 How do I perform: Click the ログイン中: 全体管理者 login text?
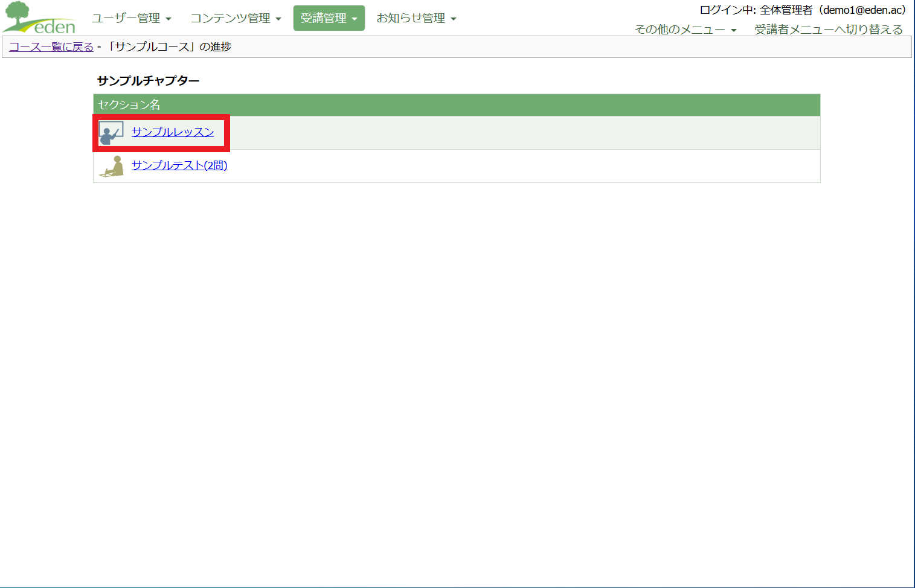(803, 10)
